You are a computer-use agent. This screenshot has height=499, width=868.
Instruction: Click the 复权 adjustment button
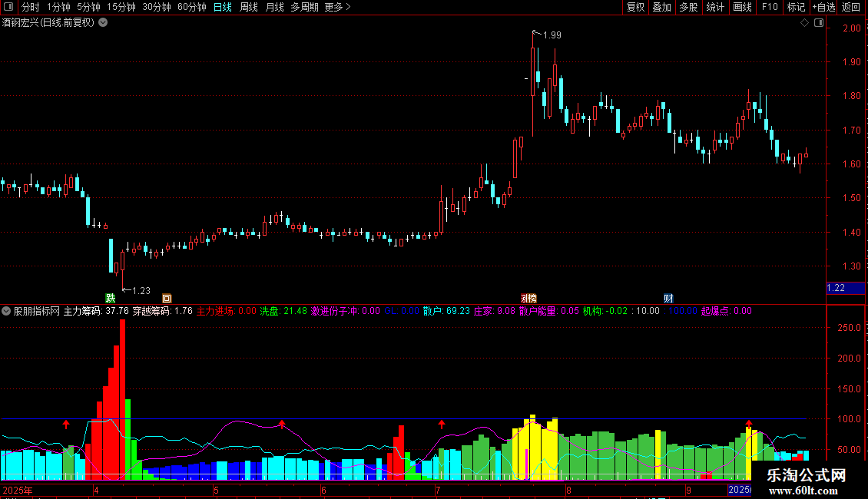click(x=635, y=7)
